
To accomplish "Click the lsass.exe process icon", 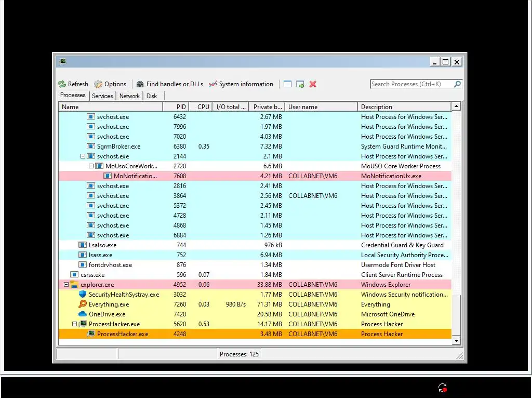I will [83, 255].
